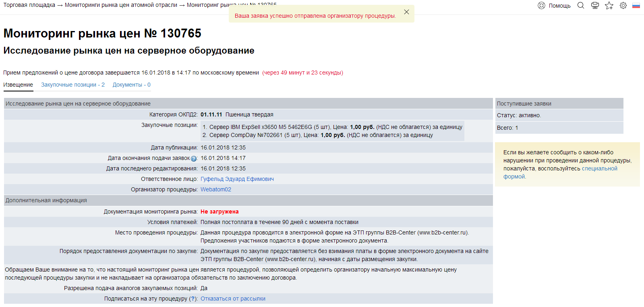
Task: Open Гуфельд Эдуард Ефимович contact link
Action: 237,179
